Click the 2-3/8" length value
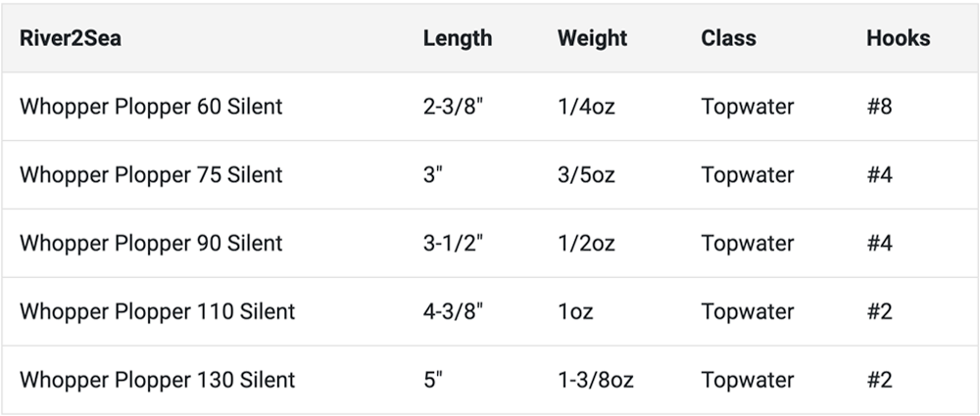Viewport: 980px width, 416px height. (454, 106)
